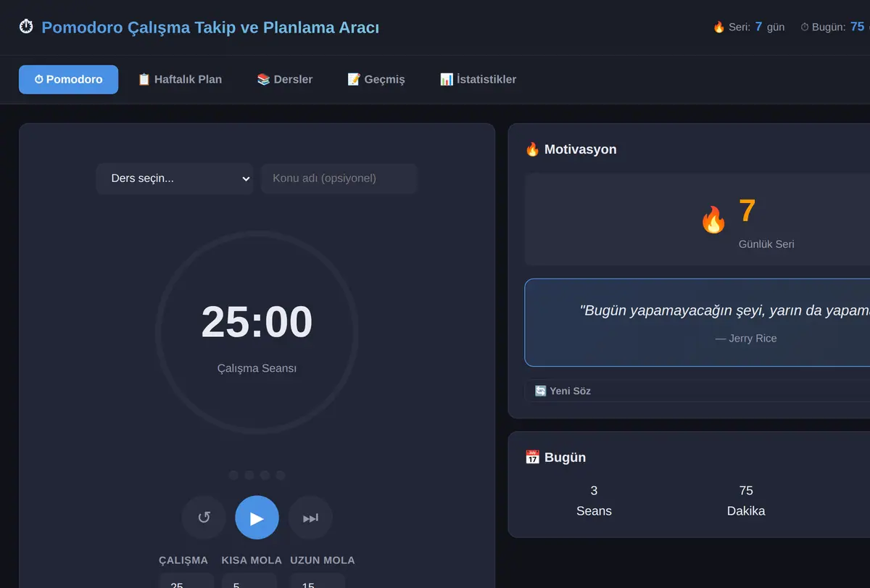Image resolution: width=870 pixels, height=588 pixels.
Task: Skip to next session with skip button
Action: [x=310, y=518]
